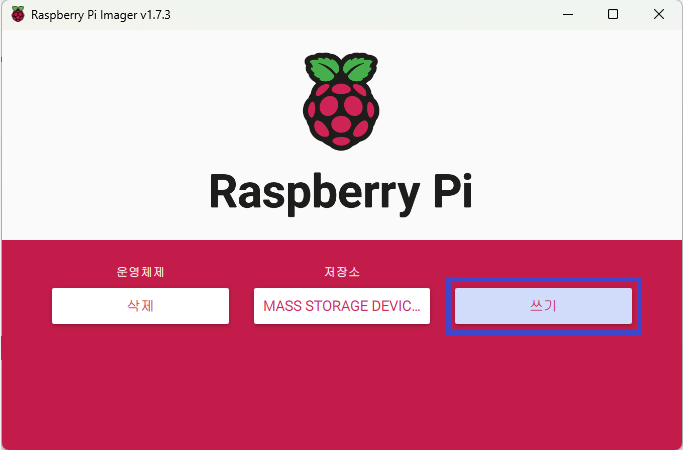Click the 운영체제 label
Viewport: 683px width, 450px height.
click(140, 272)
